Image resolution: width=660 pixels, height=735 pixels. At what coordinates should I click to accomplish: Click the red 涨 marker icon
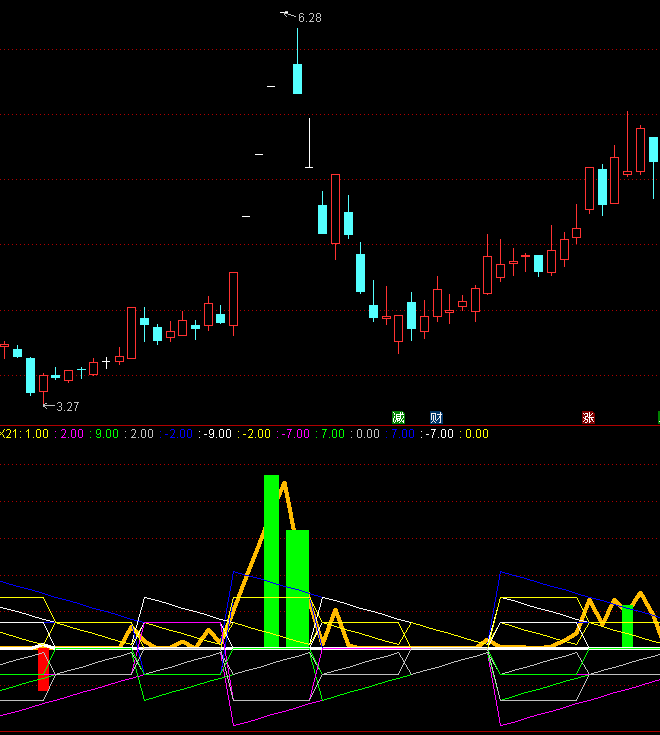tap(588, 417)
